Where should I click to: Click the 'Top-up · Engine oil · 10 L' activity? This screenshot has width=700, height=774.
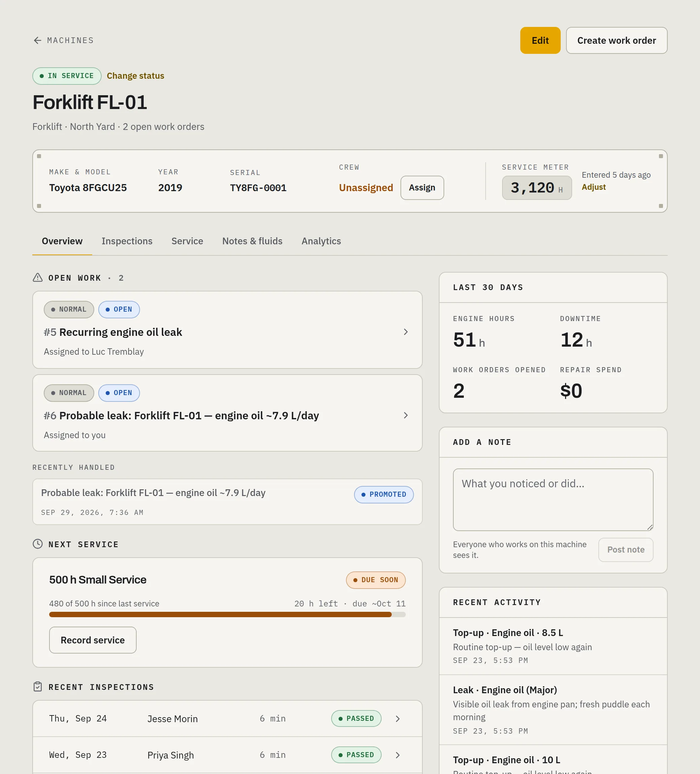[x=553, y=760]
